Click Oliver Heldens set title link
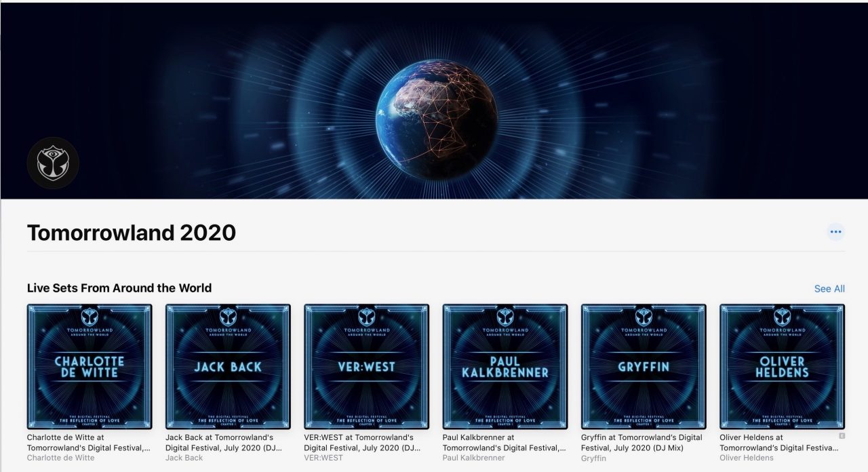Image resolution: width=868 pixels, height=472 pixels. (779, 443)
